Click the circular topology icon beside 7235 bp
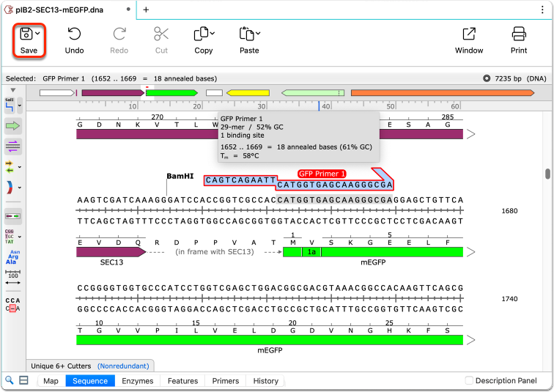This screenshot has width=554, height=392. [487, 78]
